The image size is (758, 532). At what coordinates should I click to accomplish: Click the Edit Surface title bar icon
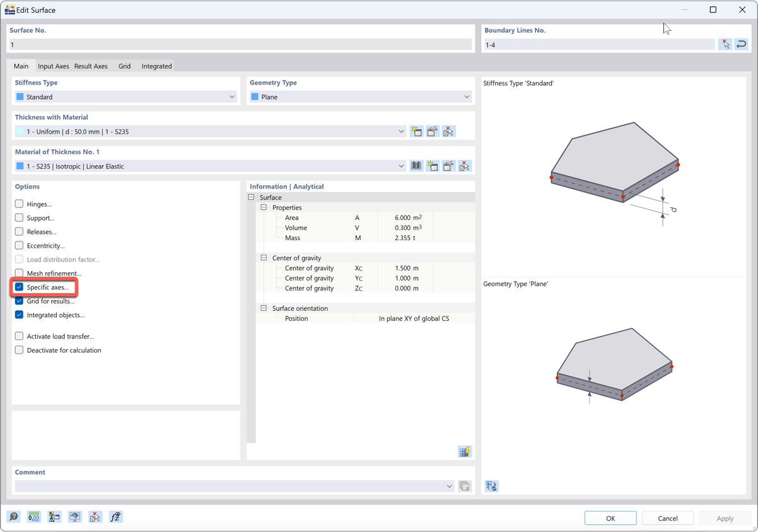(x=10, y=9)
